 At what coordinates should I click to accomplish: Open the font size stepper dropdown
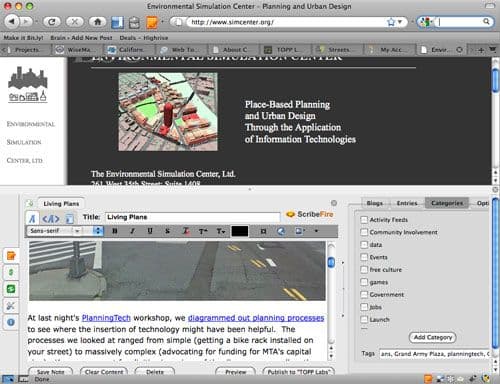[98, 231]
